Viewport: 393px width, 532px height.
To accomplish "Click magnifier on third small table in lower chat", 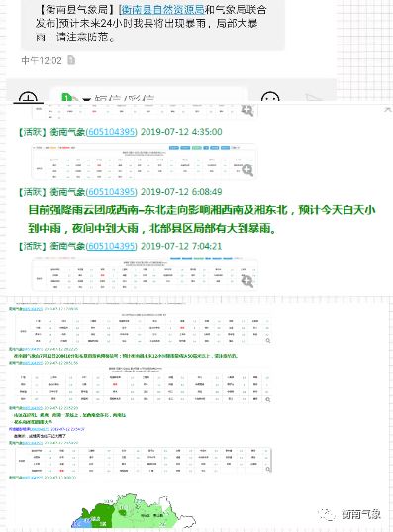I will (268, 469).
